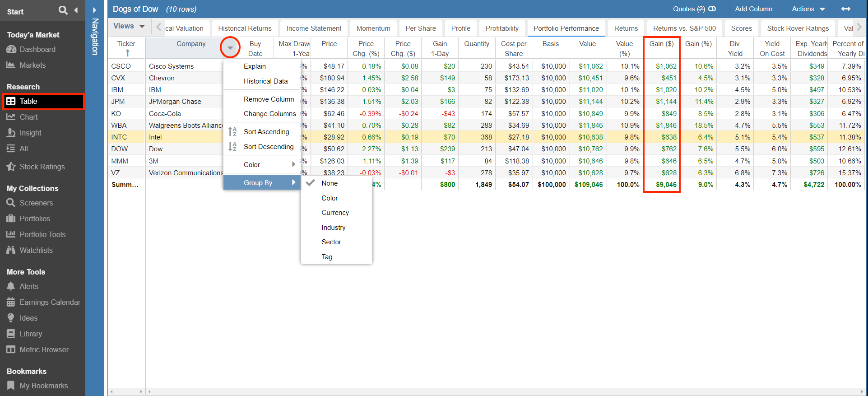The height and width of the screenshot is (396, 868).
Task: Click the Add Column button
Action: [753, 9]
